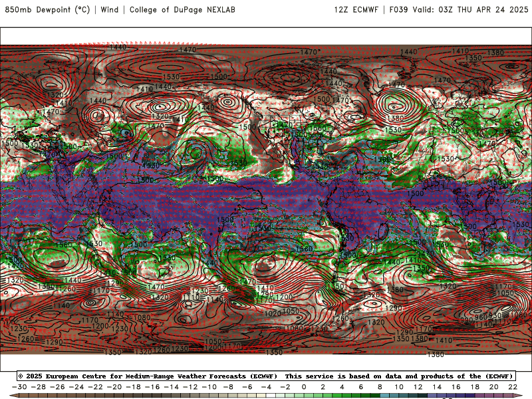Click the -14 label on color scale
Viewport: 532px width, 399px height.
(x=172, y=387)
